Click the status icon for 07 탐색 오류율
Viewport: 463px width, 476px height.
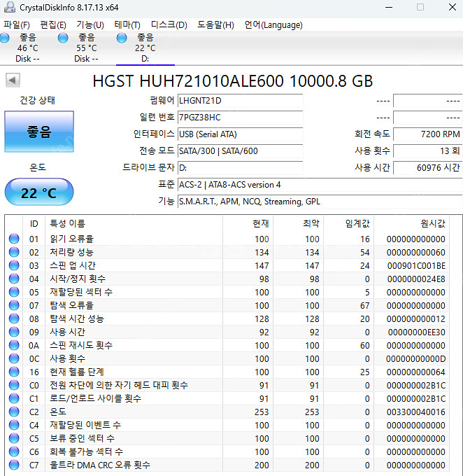pos(14,305)
